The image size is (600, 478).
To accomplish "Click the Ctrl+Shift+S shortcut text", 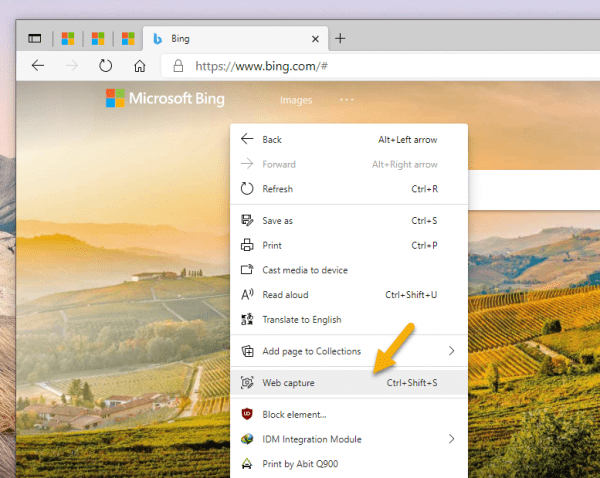I will point(412,383).
